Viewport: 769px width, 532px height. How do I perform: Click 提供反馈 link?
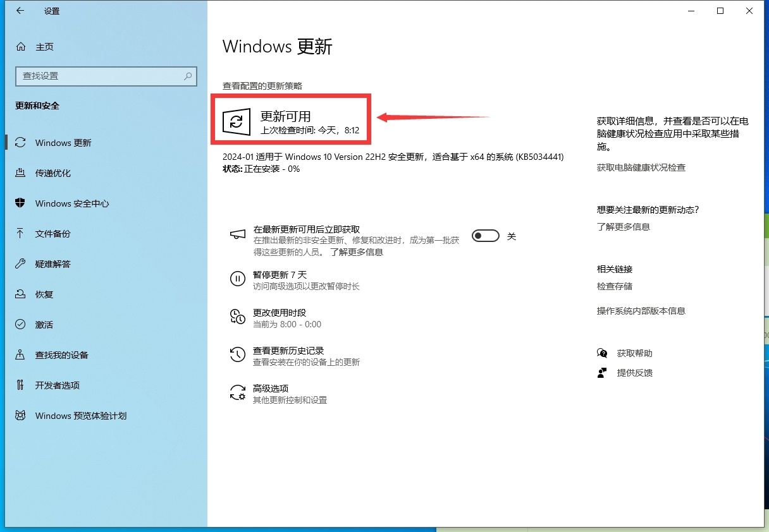[634, 373]
